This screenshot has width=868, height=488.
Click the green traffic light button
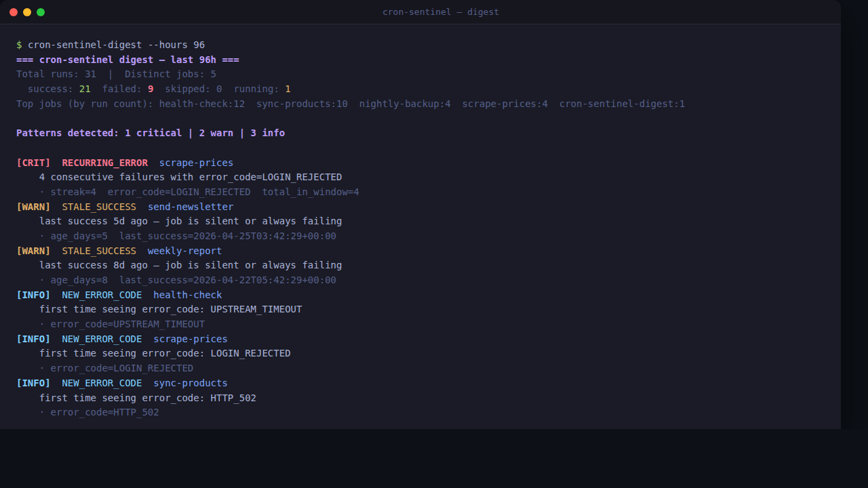[x=41, y=12]
